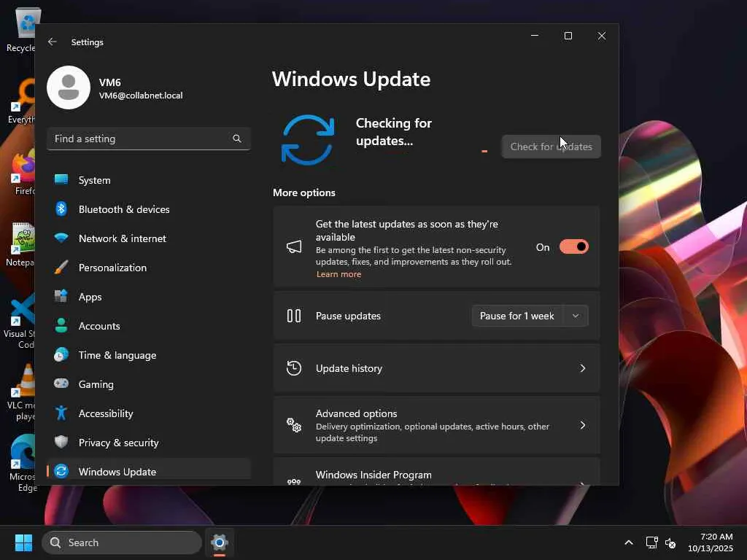This screenshot has height=560, width=747.
Task: Switch to Personalization settings
Action: [149, 267]
